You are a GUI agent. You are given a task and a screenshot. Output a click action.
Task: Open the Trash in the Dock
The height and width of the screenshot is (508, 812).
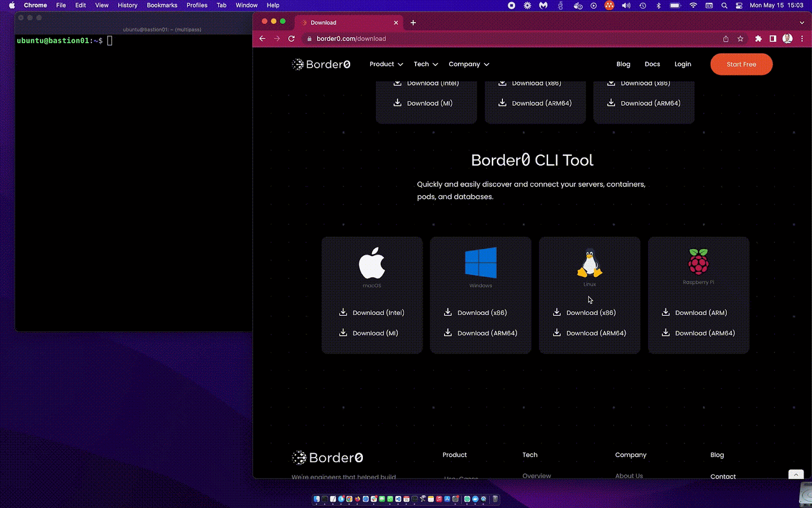tap(495, 499)
